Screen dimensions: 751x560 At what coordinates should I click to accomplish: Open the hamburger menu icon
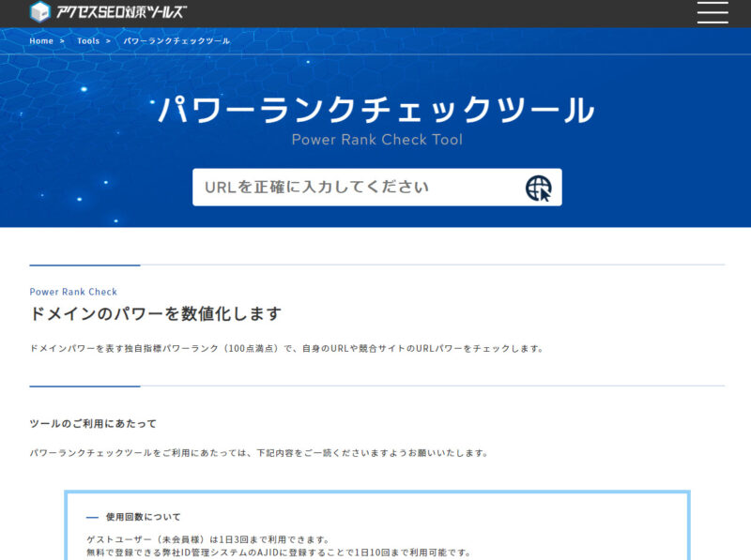(x=713, y=12)
